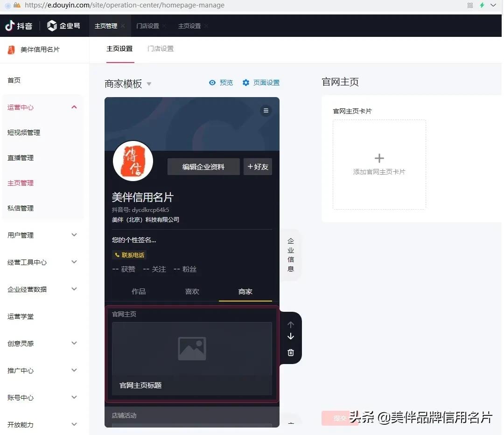Switch to 主页管理 top bar tab
Image resolution: width=504 pixels, height=435 pixels.
tap(106, 26)
